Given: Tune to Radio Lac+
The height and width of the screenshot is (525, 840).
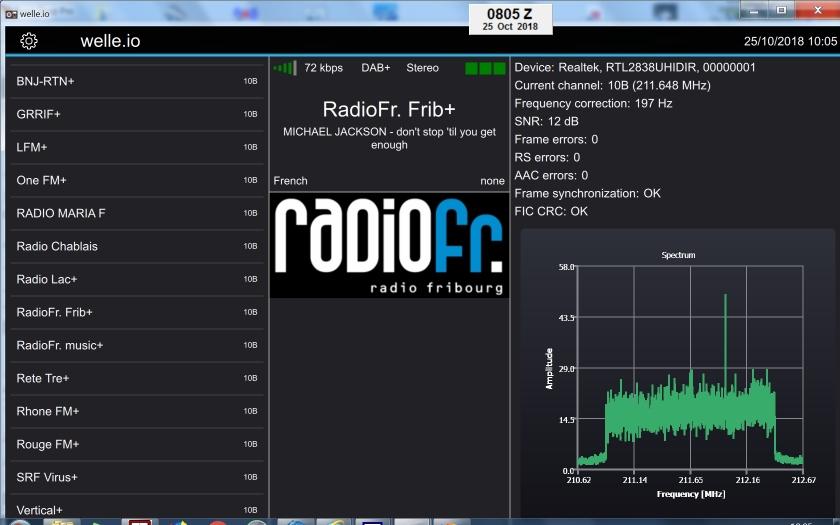Looking at the screenshot, I should 137,279.
